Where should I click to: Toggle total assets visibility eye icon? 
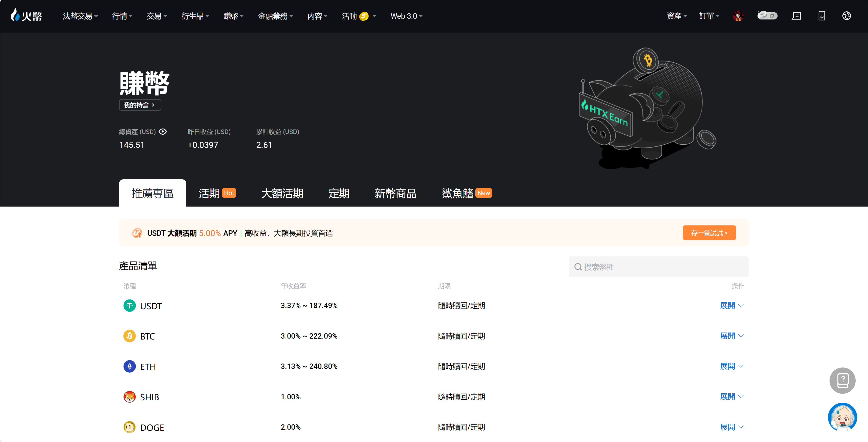click(x=163, y=132)
